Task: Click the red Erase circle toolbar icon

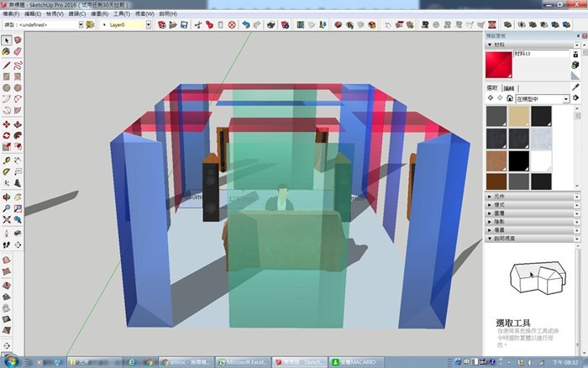Action: pyautogui.click(x=232, y=24)
